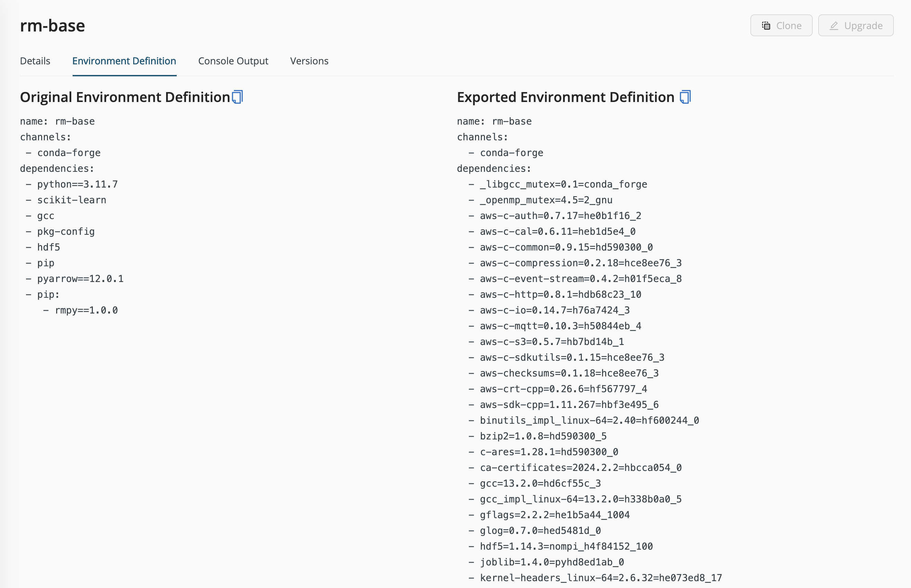Viewport: 911px width, 588px height.
Task: Open the Details tab
Action: point(35,61)
